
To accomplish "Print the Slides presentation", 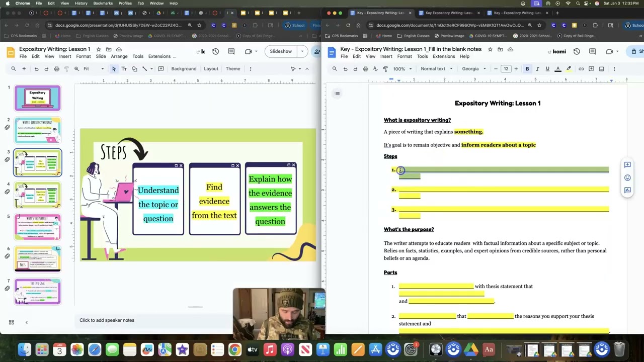I will (56, 69).
